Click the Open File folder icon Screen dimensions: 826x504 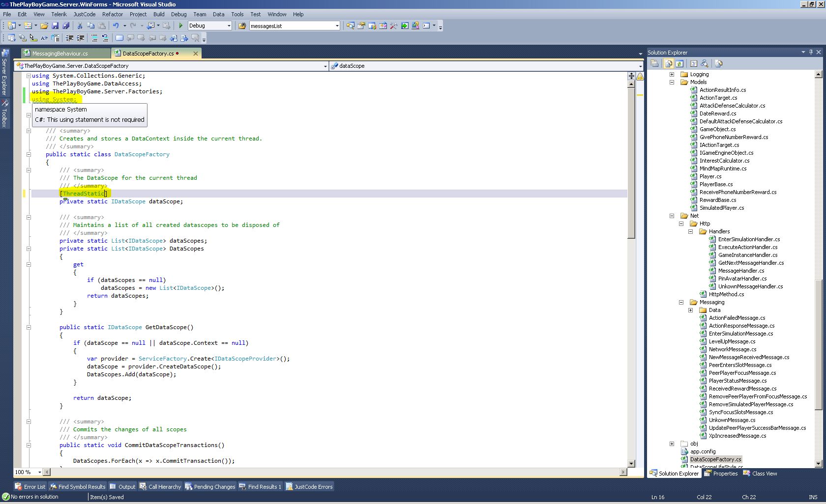tap(44, 26)
